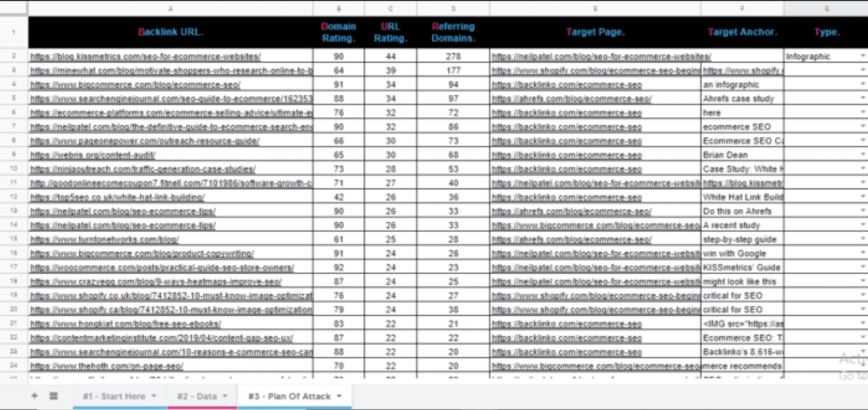The image size is (868, 410).
Task: Click the URL Rating header cell
Action: [x=390, y=32]
